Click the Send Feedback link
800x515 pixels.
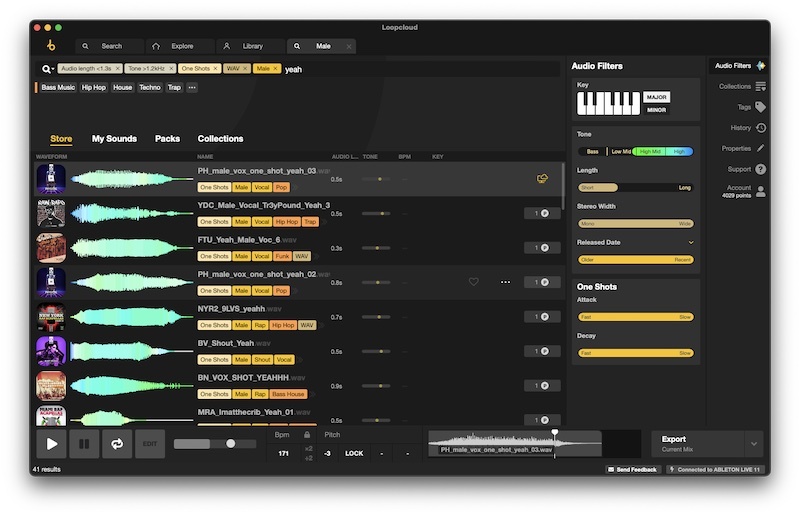tap(632, 469)
